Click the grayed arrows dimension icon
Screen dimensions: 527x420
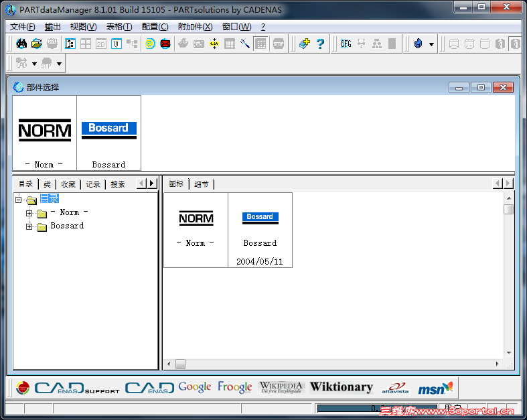click(x=362, y=44)
